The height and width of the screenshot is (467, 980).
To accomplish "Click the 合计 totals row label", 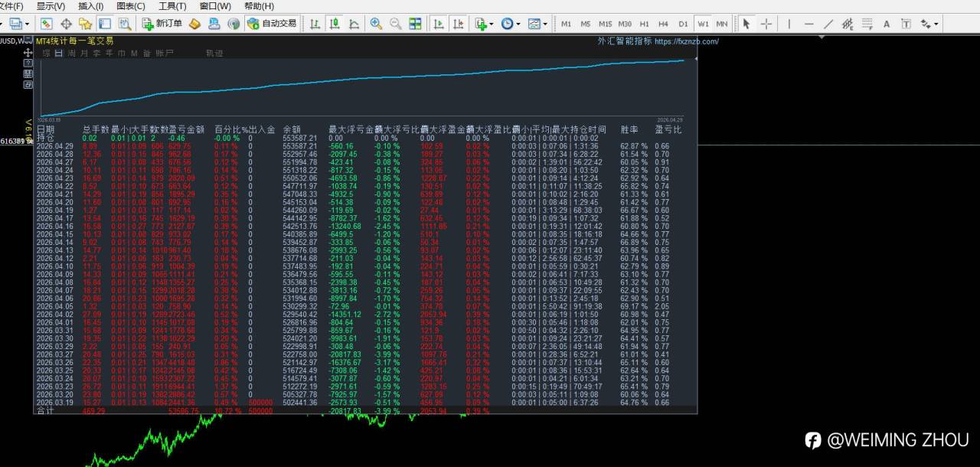I will click(x=45, y=410).
